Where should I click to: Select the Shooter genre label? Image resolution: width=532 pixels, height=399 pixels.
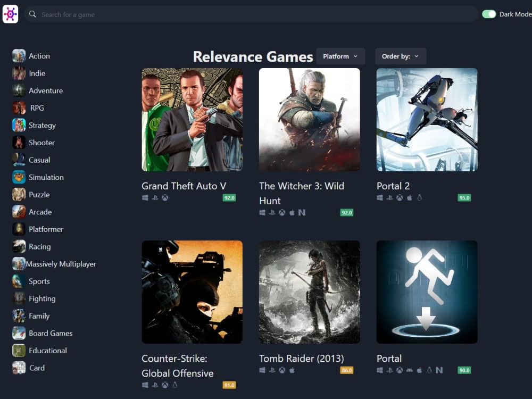point(41,143)
